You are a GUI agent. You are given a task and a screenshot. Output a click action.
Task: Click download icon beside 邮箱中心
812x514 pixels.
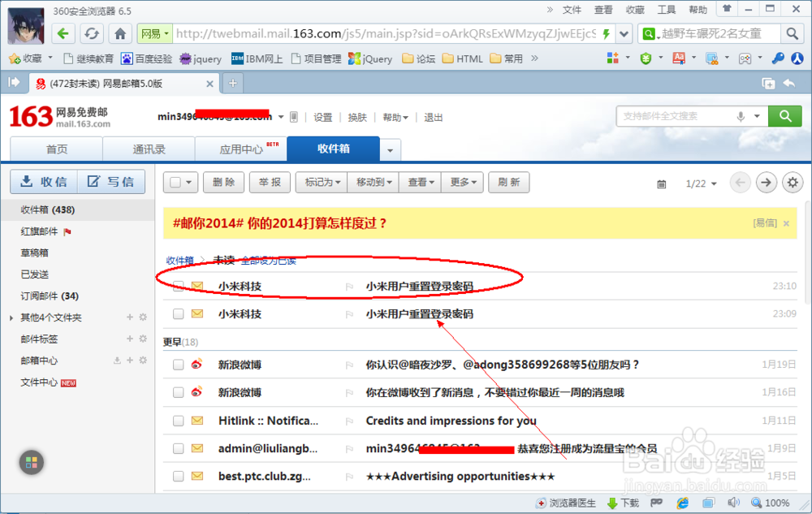pyautogui.click(x=117, y=361)
